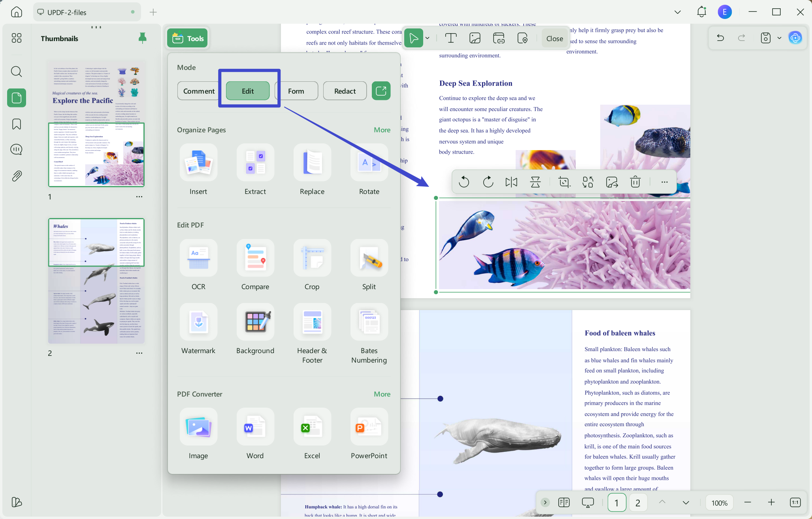The width and height of the screenshot is (812, 519).
Task: Flip image horizontally
Action: click(511, 182)
